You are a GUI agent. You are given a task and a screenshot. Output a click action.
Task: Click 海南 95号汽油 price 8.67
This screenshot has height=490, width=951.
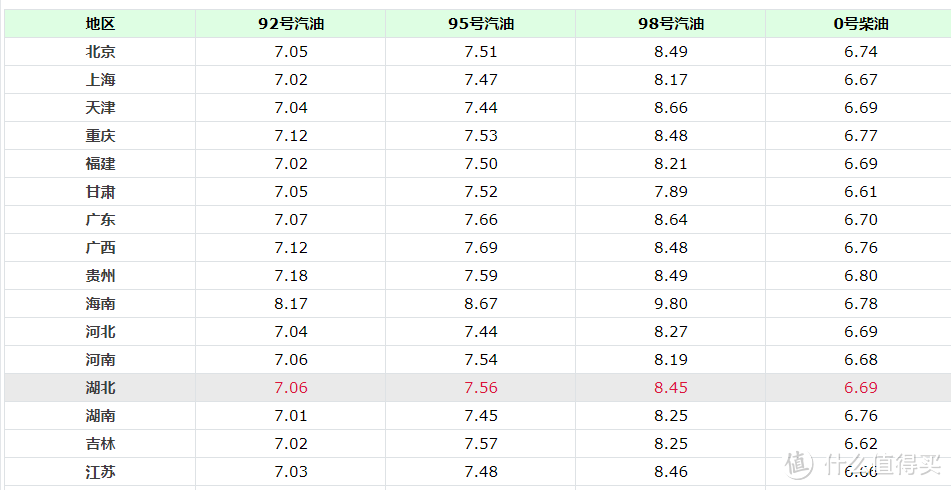click(x=481, y=303)
